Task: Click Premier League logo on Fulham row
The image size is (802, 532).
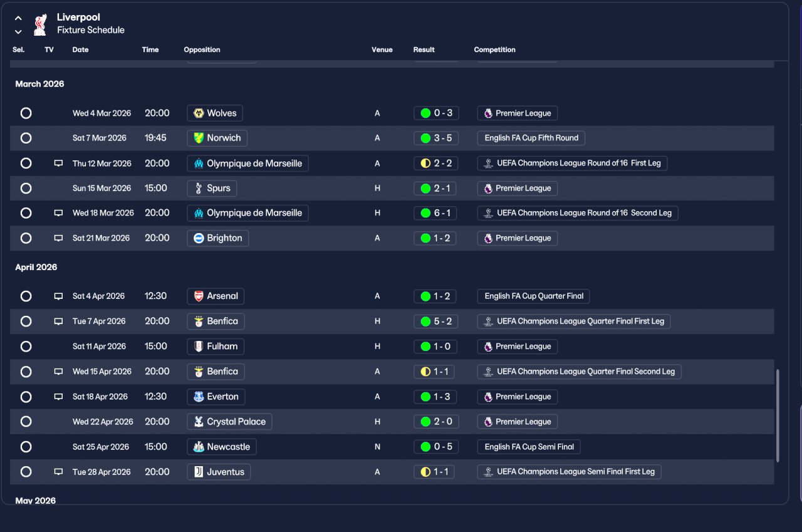Action: point(488,347)
